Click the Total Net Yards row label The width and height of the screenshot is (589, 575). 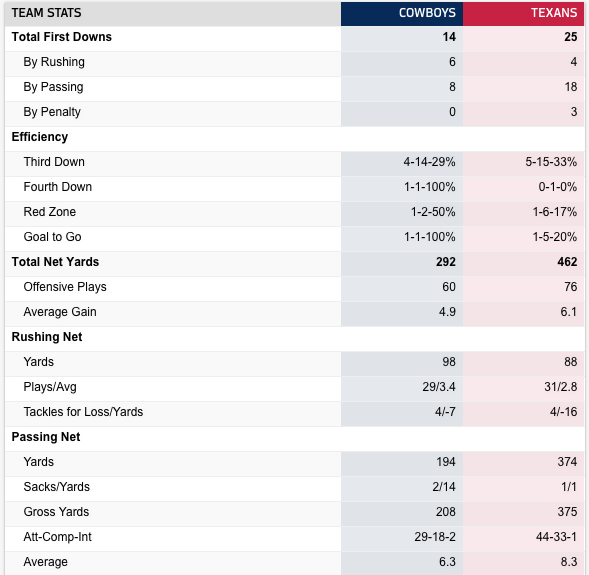[55, 262]
